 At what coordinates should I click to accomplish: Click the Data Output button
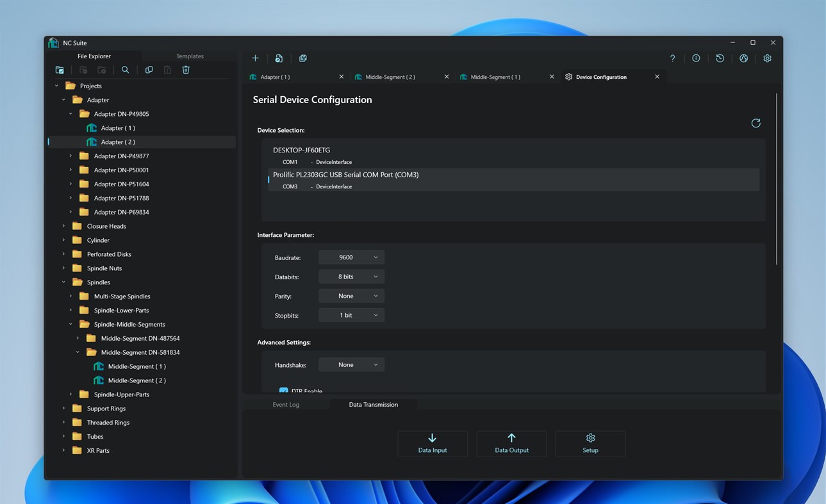tap(511, 444)
